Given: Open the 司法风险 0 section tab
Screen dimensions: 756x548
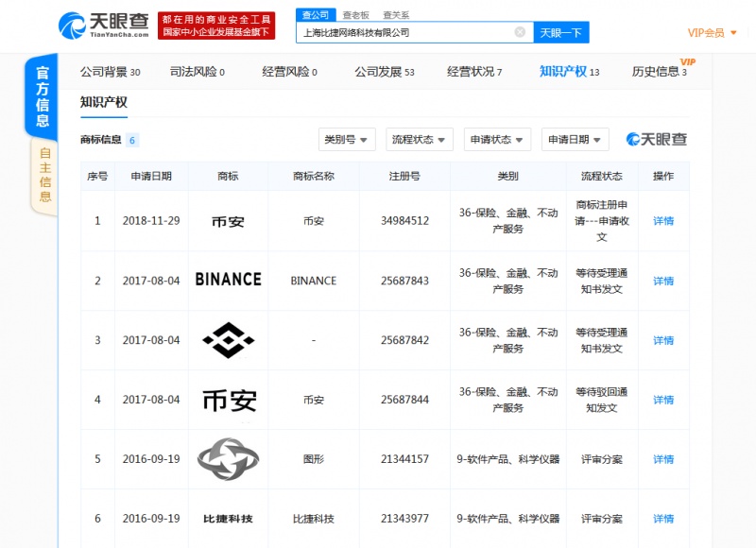Looking at the screenshot, I should click(198, 72).
